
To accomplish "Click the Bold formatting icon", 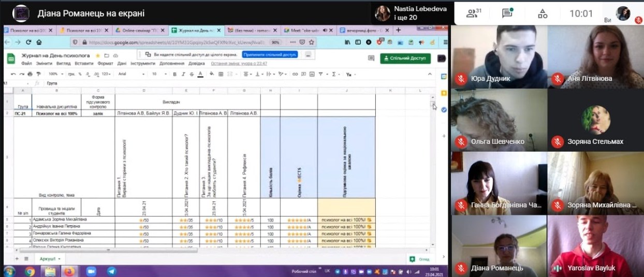I will click(175, 74).
